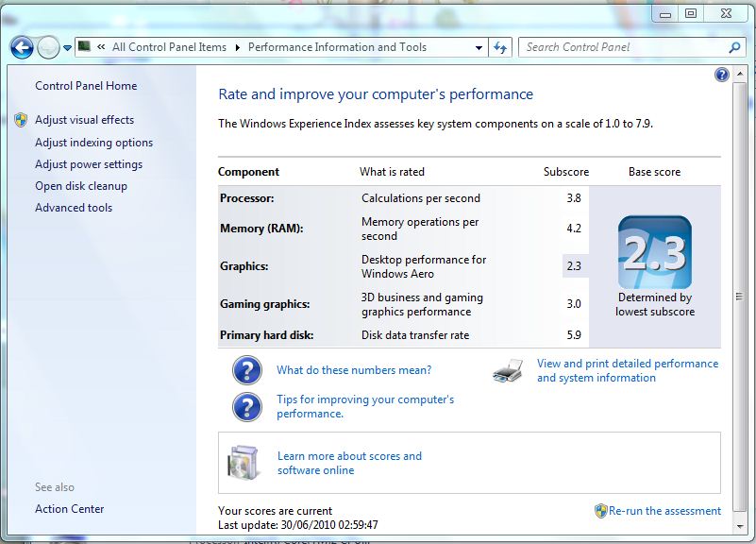Image resolution: width=756 pixels, height=544 pixels.
Task: Click the double chevron in address bar
Action: point(101,47)
